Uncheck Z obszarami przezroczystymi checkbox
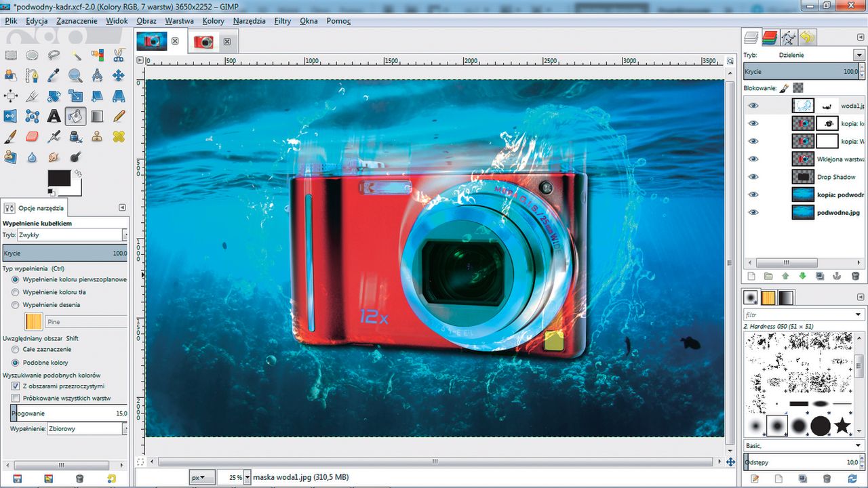Screen dimensions: 868x488 tap(16, 386)
